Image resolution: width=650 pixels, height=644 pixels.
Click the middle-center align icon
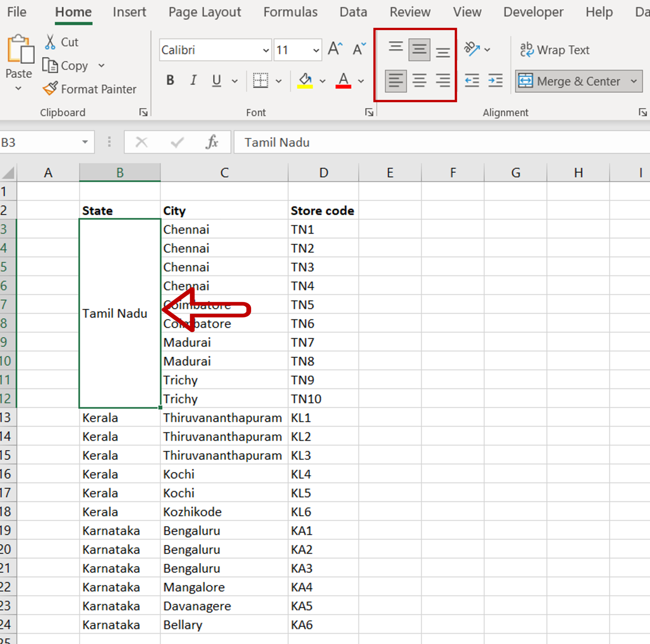(419, 48)
